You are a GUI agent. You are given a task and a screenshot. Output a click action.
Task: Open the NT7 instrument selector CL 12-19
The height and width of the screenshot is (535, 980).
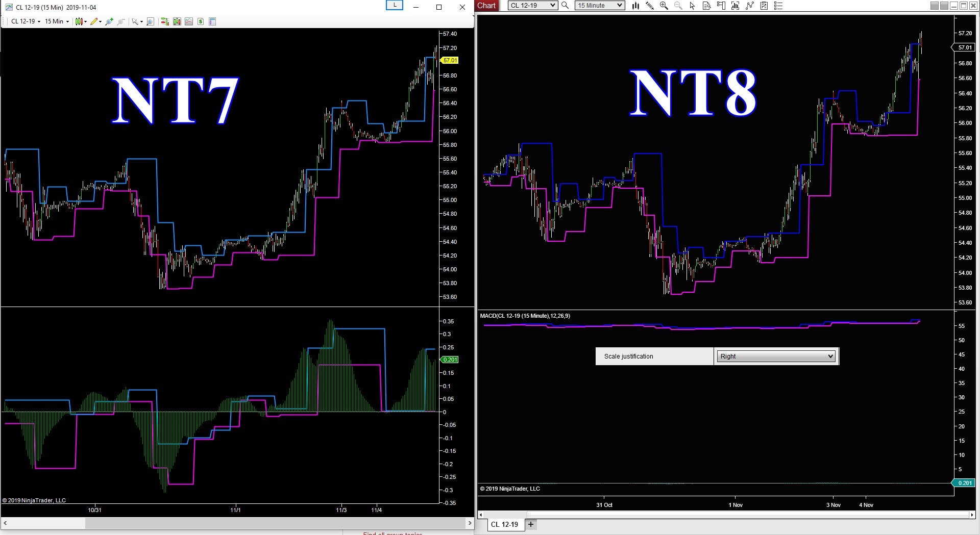[26, 21]
